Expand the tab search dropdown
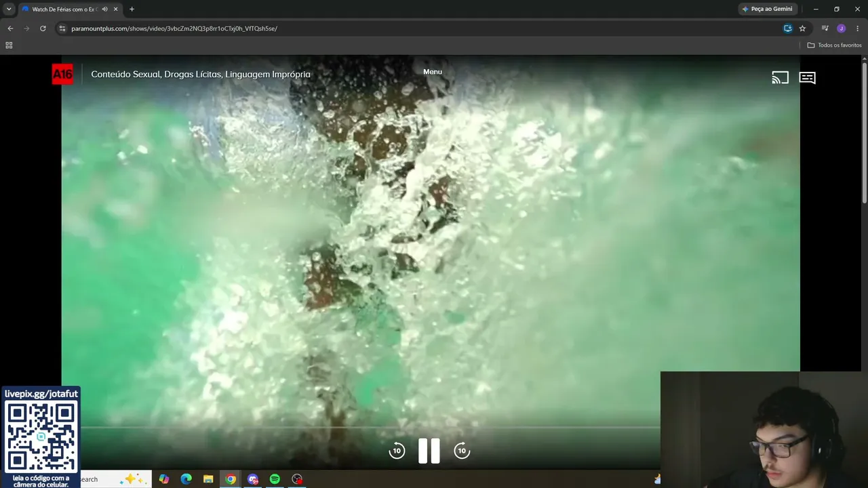The width and height of the screenshot is (868, 488). click(9, 9)
